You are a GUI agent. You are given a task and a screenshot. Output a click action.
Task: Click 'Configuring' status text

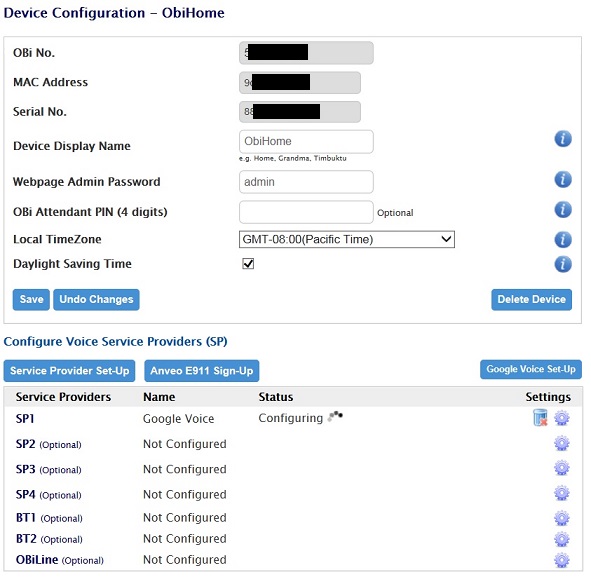[x=291, y=418]
